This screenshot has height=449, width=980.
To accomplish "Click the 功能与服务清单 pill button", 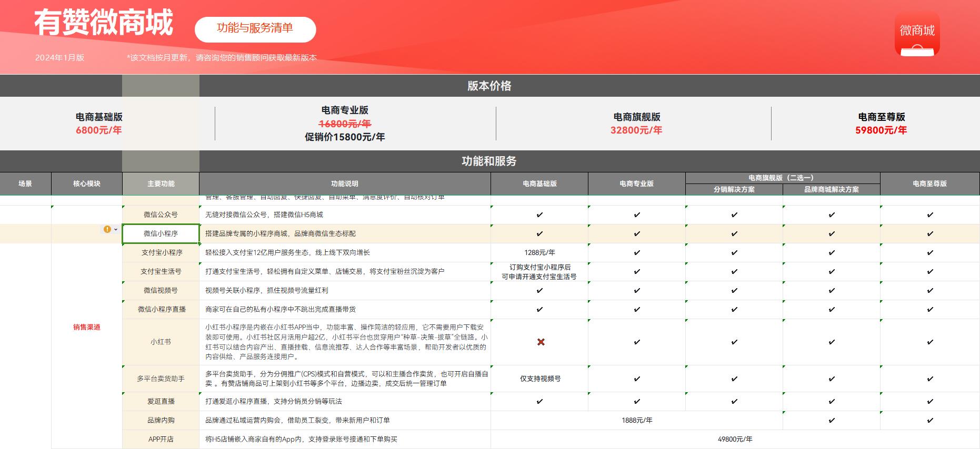I will (255, 29).
